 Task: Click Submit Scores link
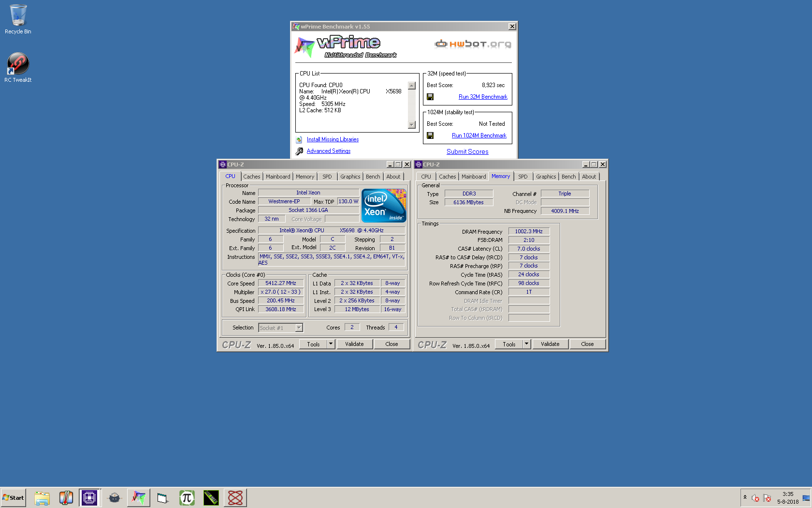click(x=467, y=151)
